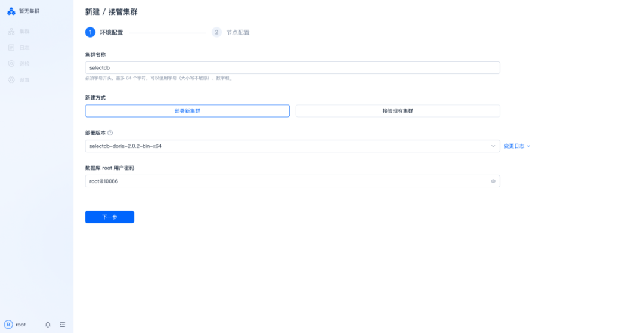
Task: Select 接管现有集群 creation mode
Action: coord(398,111)
